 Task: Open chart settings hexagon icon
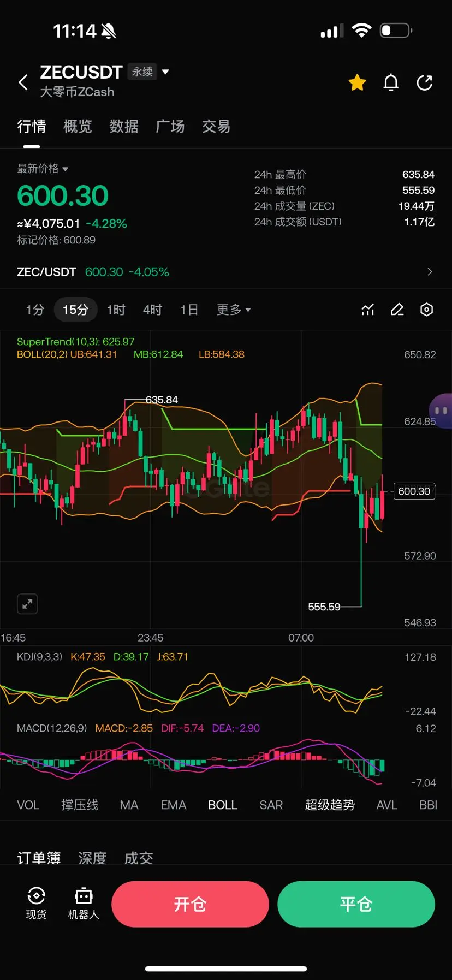click(426, 310)
